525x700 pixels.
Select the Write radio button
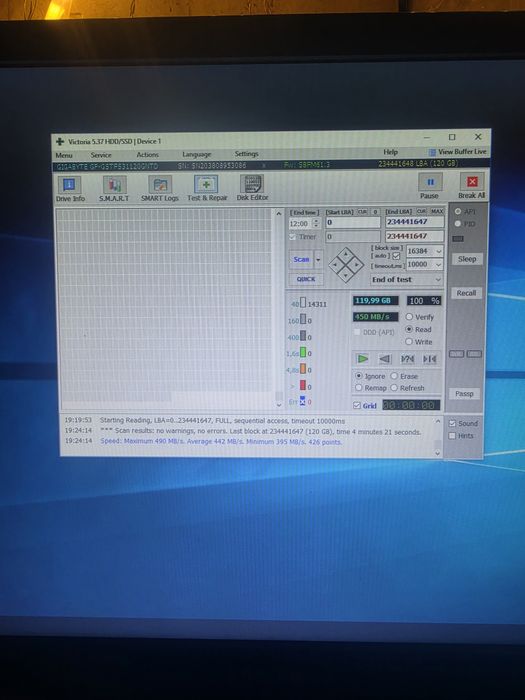[x=409, y=342]
